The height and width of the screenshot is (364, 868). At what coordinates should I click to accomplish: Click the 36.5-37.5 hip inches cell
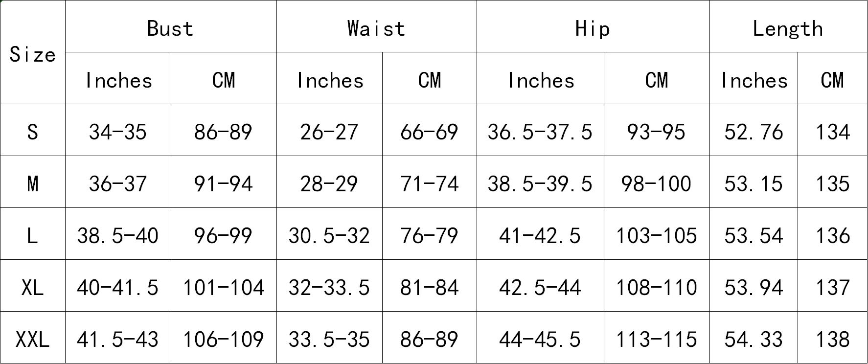pyautogui.click(x=540, y=130)
